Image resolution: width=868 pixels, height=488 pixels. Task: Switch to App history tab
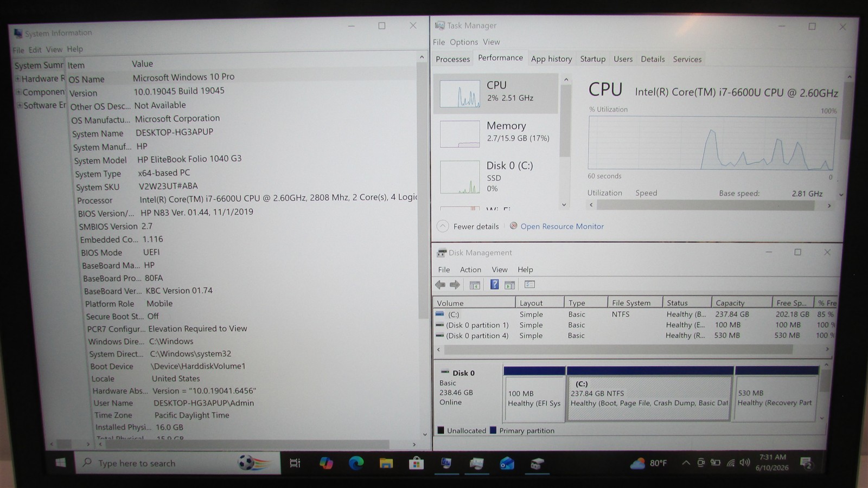tap(551, 59)
